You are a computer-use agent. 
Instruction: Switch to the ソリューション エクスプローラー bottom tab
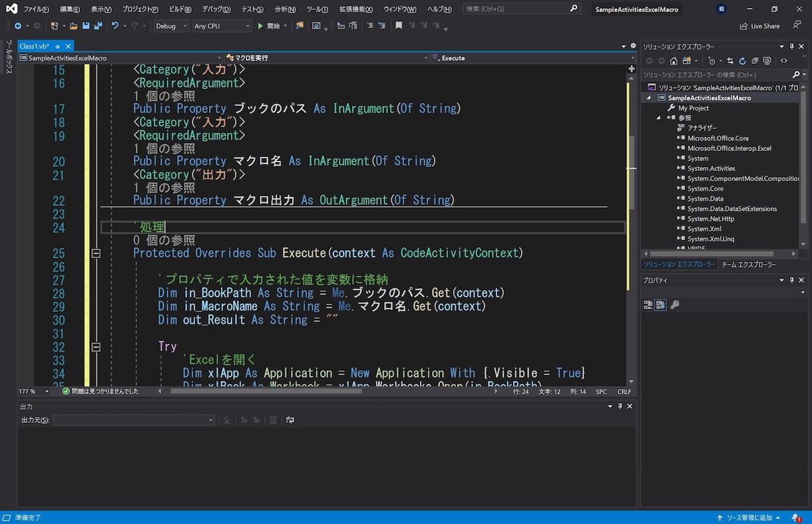pos(678,264)
